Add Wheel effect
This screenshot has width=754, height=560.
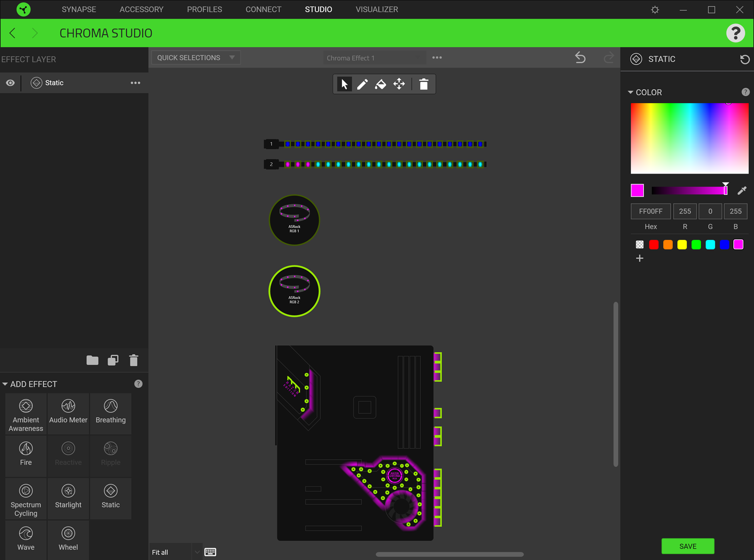(68, 540)
